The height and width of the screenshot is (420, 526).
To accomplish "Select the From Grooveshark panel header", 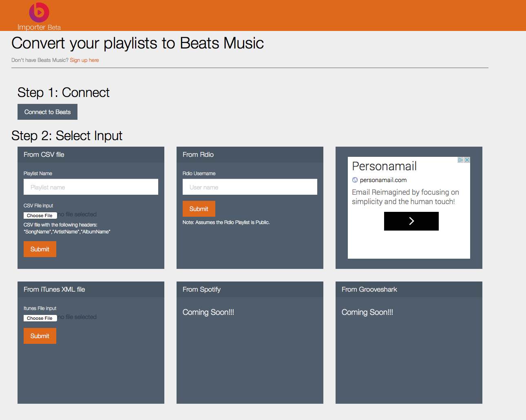I will pos(369,290).
